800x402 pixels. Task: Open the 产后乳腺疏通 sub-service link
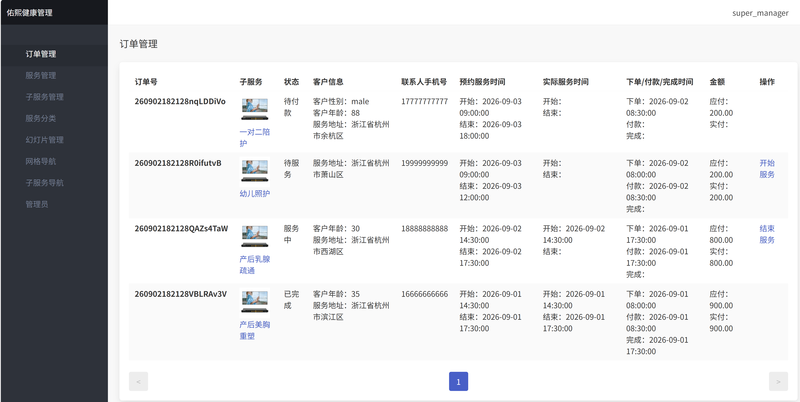(x=255, y=265)
